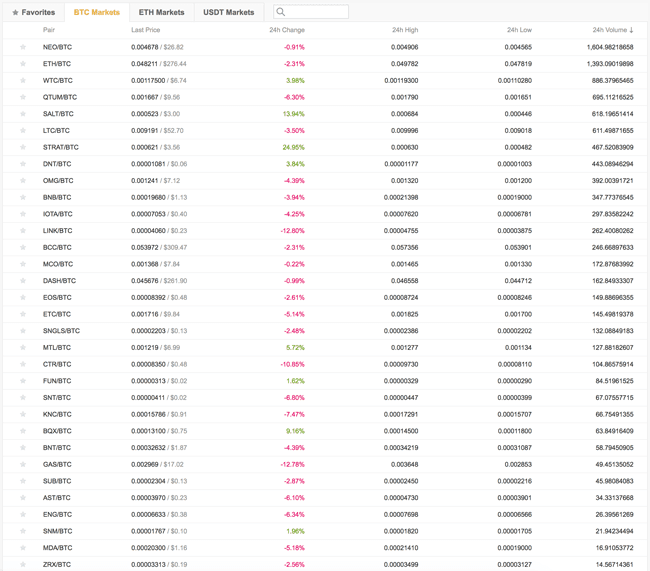Toggle 24h Volume sort arrow
The width and height of the screenshot is (650, 571).
coord(631,30)
